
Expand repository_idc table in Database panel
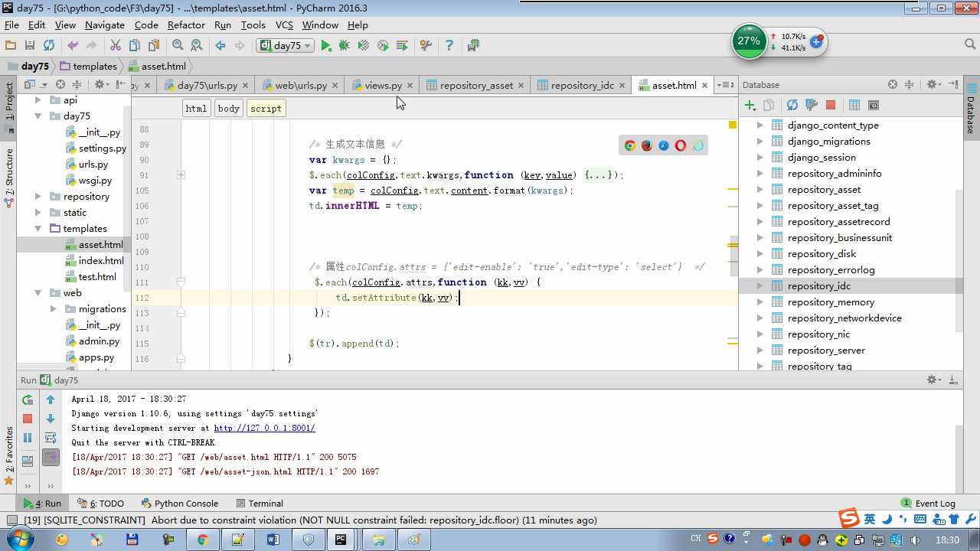point(759,286)
